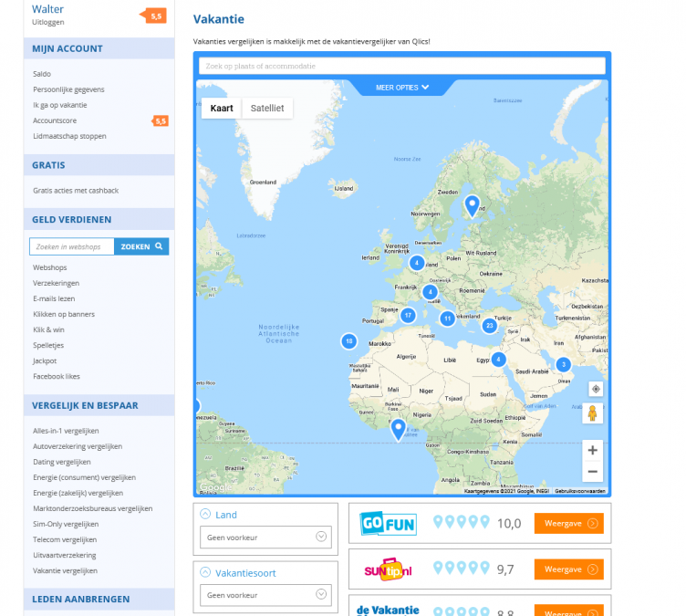The height and width of the screenshot is (616, 686).
Task: Collapse the Land filter section
Action: pyautogui.click(x=205, y=515)
